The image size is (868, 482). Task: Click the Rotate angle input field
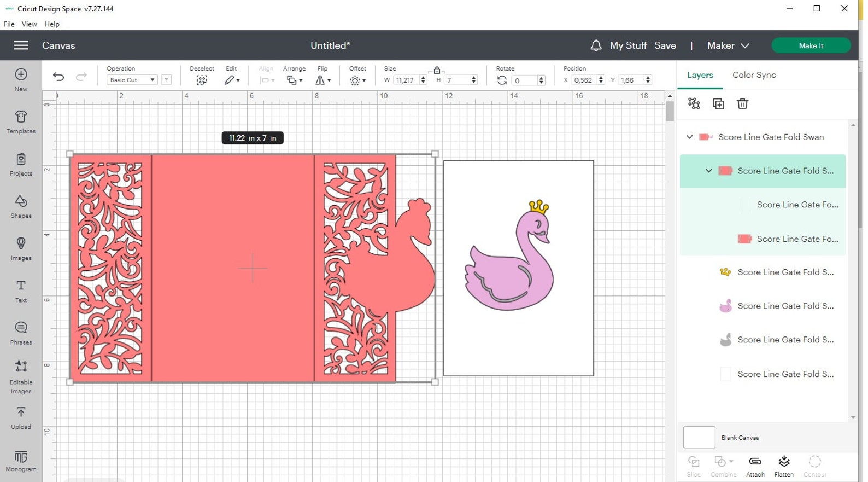[524, 80]
